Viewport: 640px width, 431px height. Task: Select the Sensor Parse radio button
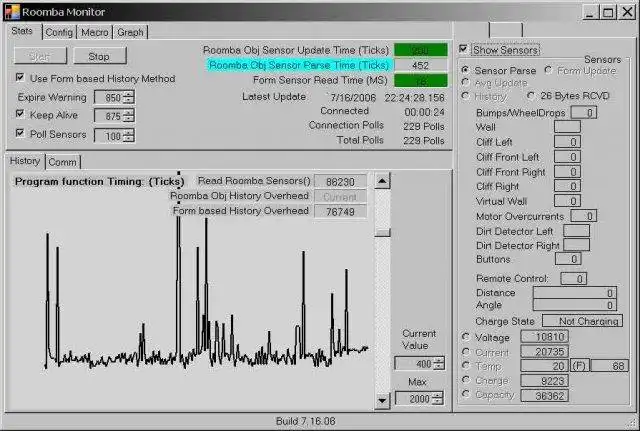[x=465, y=70]
